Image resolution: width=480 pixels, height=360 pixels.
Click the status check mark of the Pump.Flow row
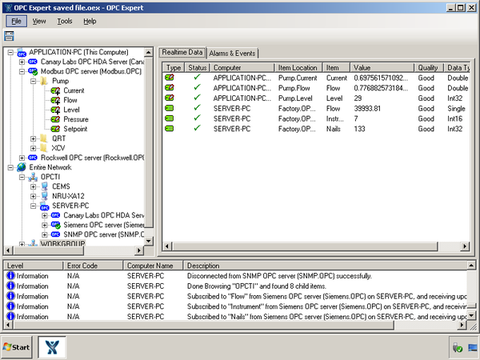click(197, 87)
